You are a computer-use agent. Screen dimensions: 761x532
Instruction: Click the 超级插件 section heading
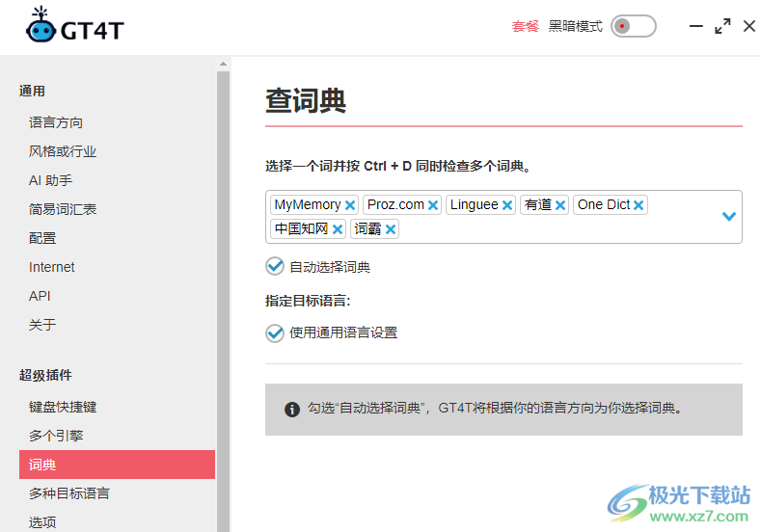pos(45,375)
